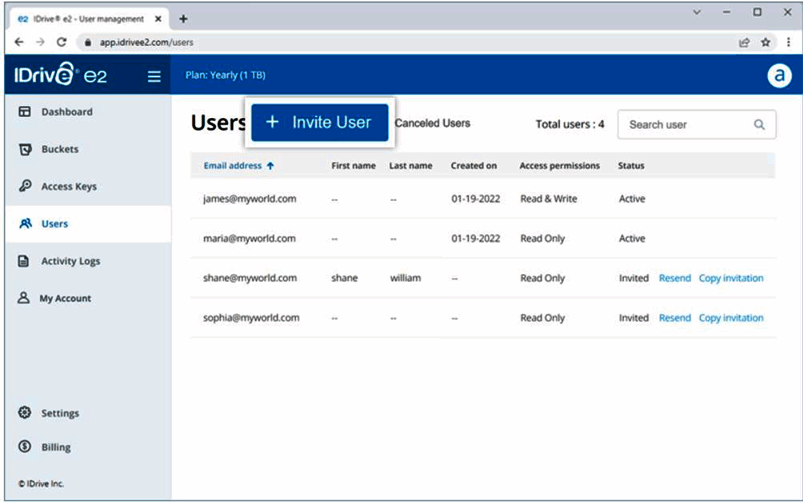The width and height of the screenshot is (803, 502).
Task: Resend invitation to shane@myworld.com
Action: 674,278
